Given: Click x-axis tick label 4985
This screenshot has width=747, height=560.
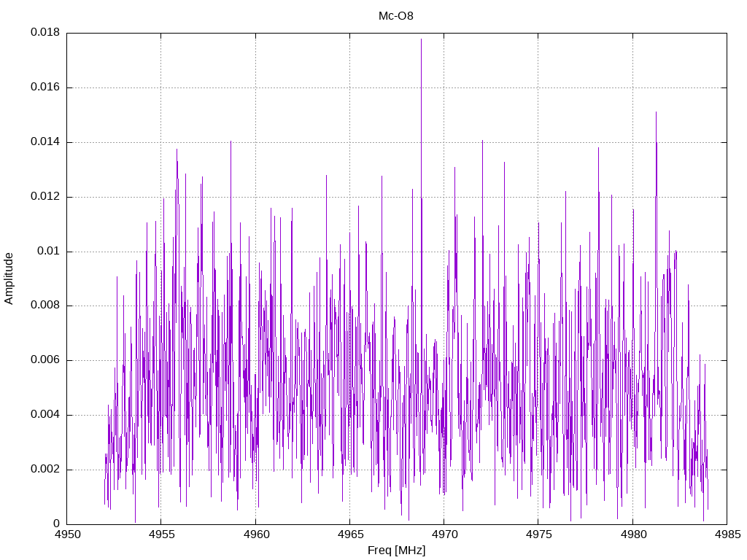Looking at the screenshot, I should (x=727, y=534).
